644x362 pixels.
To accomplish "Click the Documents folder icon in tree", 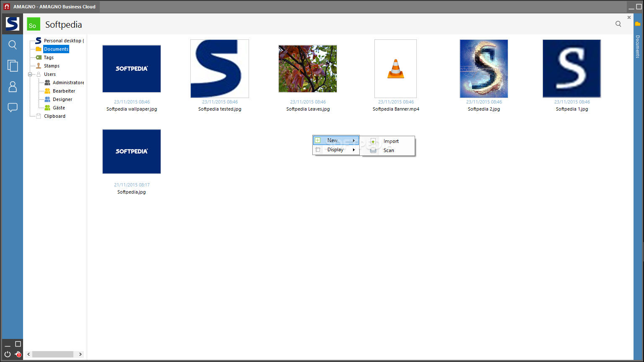I will pos(39,49).
